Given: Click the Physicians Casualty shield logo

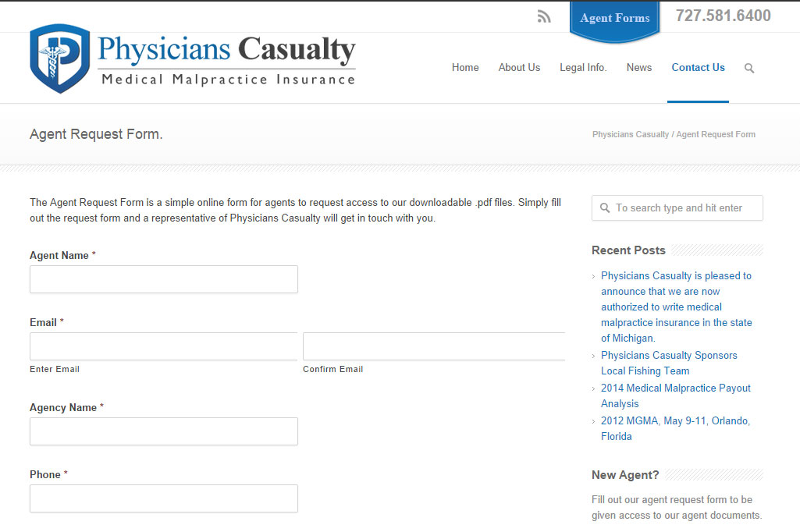Looking at the screenshot, I should pos(59,59).
